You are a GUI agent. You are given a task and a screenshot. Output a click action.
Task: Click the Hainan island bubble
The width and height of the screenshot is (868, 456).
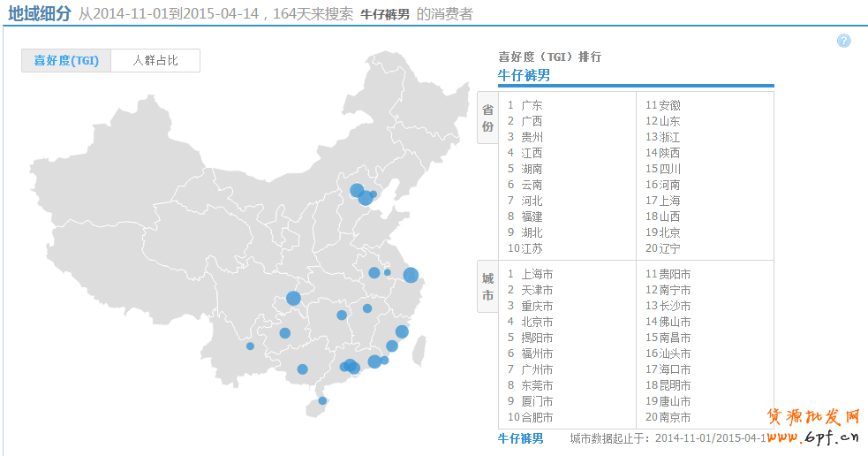tap(322, 400)
